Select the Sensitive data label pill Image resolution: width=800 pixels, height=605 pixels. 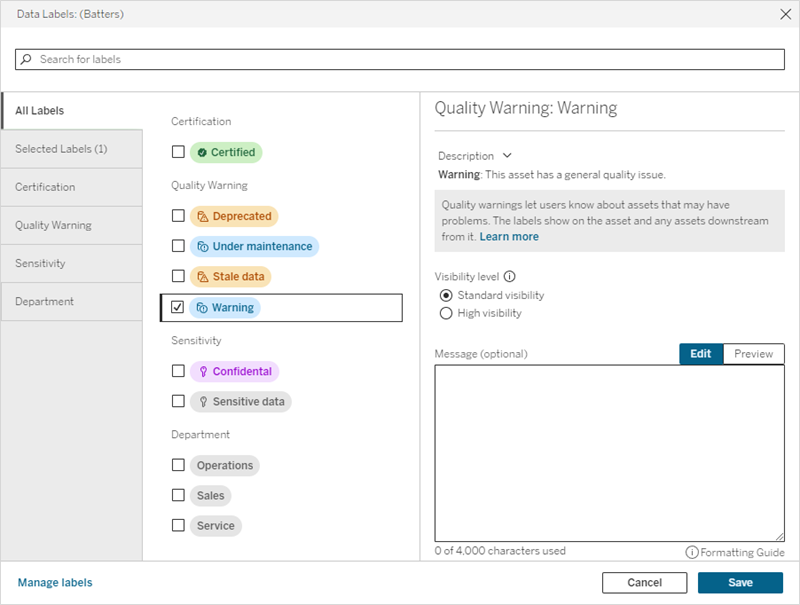pyautogui.click(x=241, y=401)
